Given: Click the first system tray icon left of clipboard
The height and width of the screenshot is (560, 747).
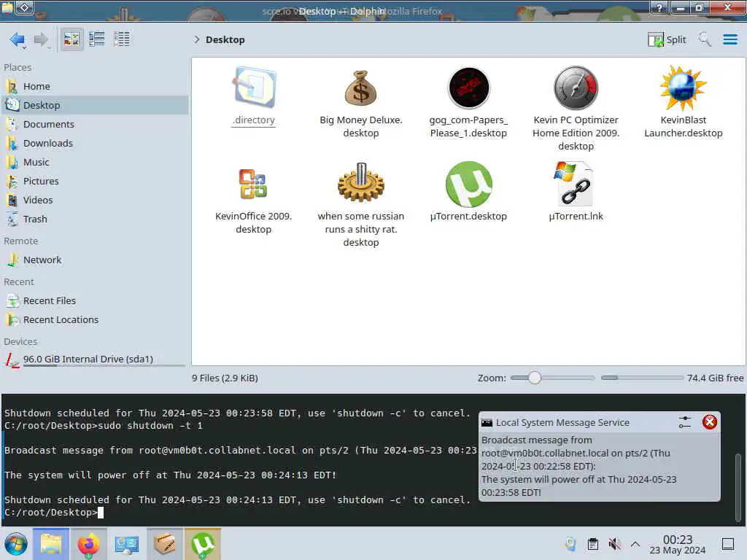Looking at the screenshot, I should pyautogui.click(x=570, y=544).
